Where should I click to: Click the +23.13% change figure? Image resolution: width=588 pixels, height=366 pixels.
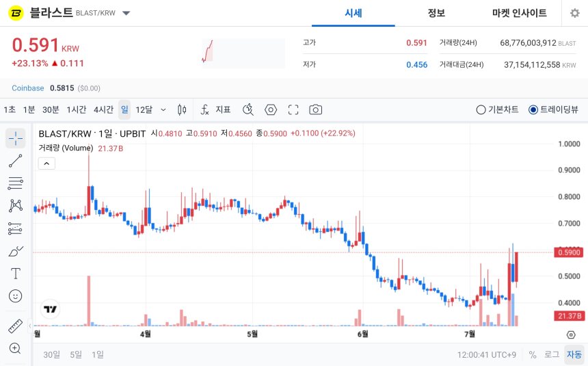29,64
